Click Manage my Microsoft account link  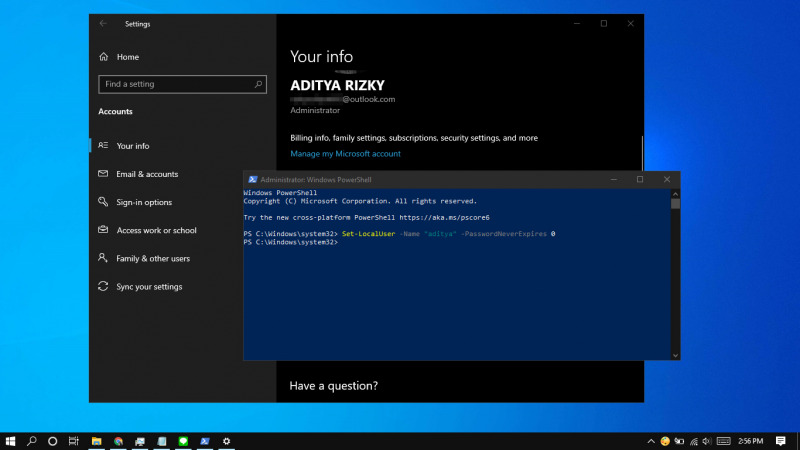[x=345, y=154]
